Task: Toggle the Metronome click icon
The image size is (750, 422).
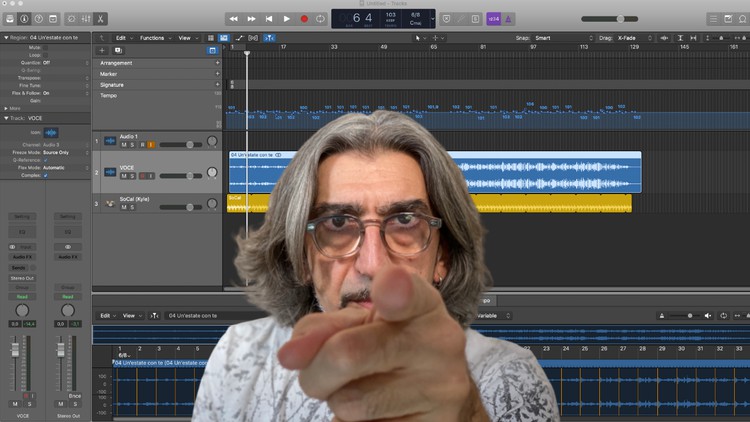Action: [x=508, y=19]
